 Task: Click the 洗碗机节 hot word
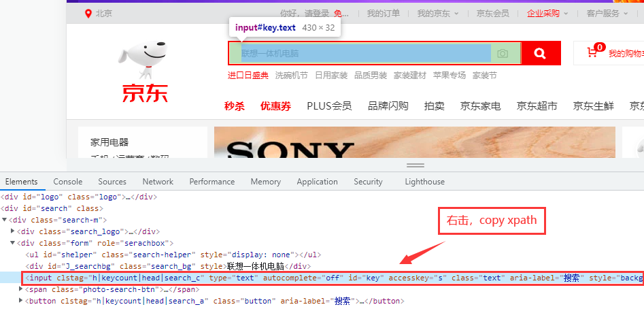tap(291, 76)
